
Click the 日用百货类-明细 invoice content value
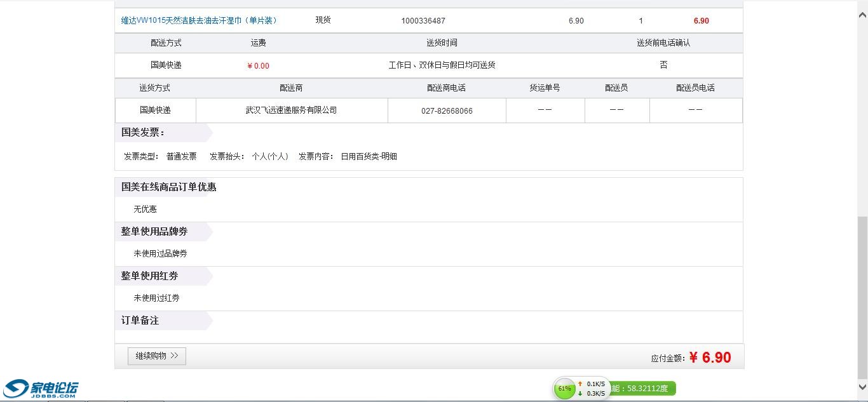click(x=369, y=156)
